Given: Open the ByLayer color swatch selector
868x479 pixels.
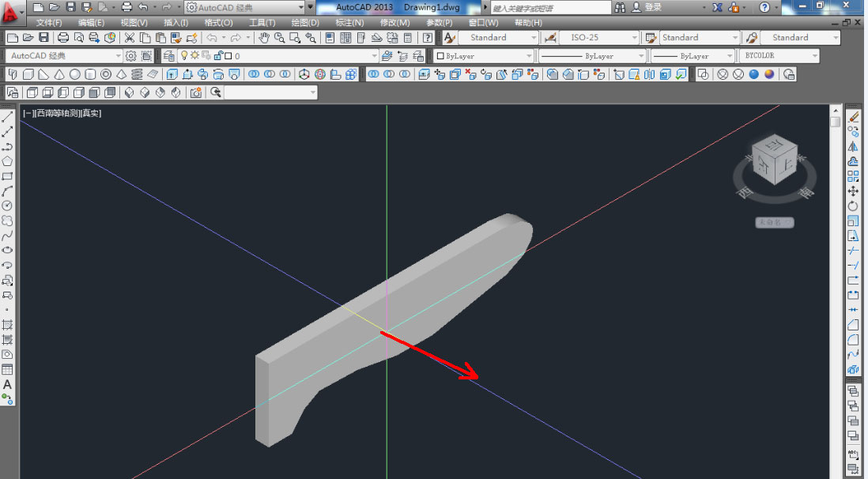Looking at the screenshot, I should coord(484,56).
